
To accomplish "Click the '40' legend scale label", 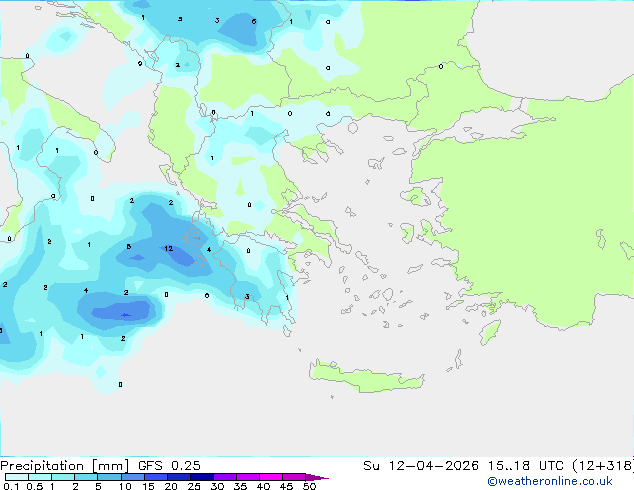I will [263, 486].
